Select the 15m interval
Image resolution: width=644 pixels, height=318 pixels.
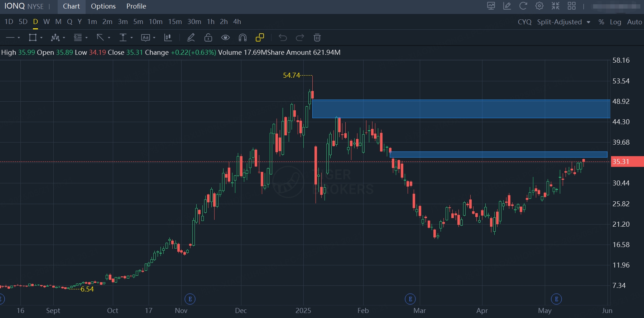click(175, 22)
